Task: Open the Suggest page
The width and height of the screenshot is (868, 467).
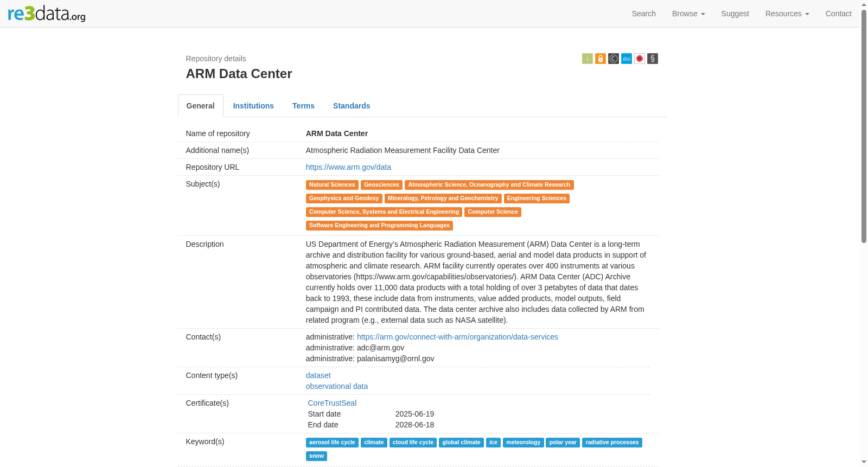Action: (735, 14)
